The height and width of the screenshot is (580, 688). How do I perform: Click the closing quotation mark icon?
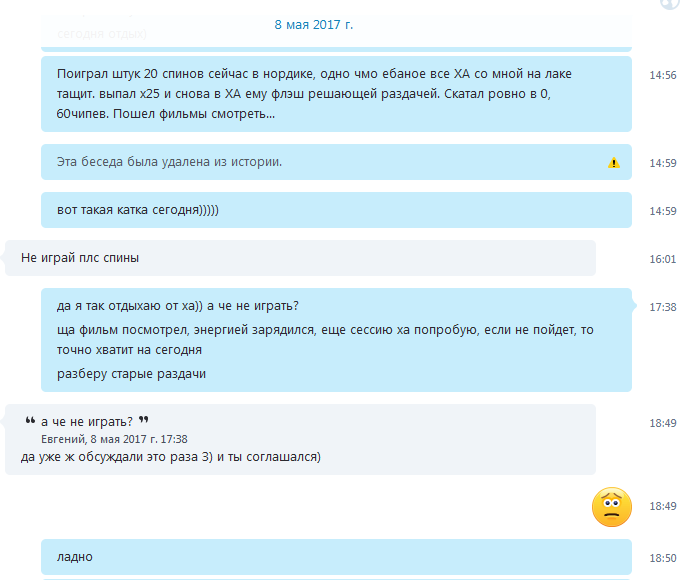143,420
